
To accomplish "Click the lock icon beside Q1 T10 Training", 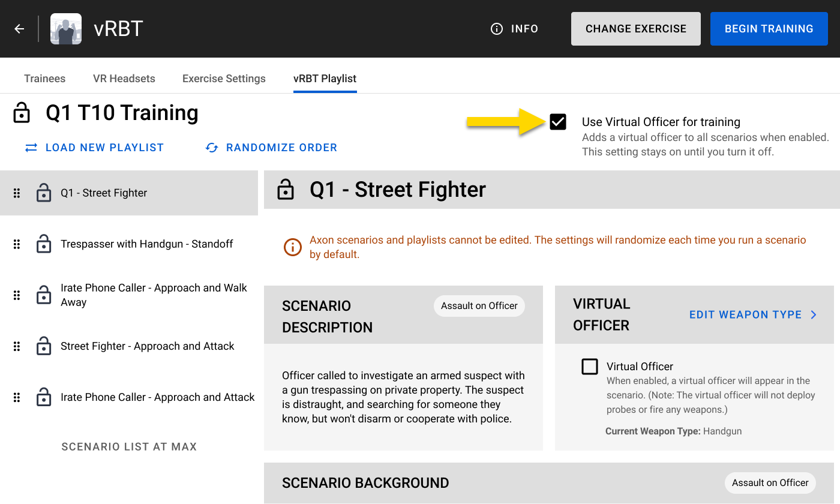I will pyautogui.click(x=22, y=113).
